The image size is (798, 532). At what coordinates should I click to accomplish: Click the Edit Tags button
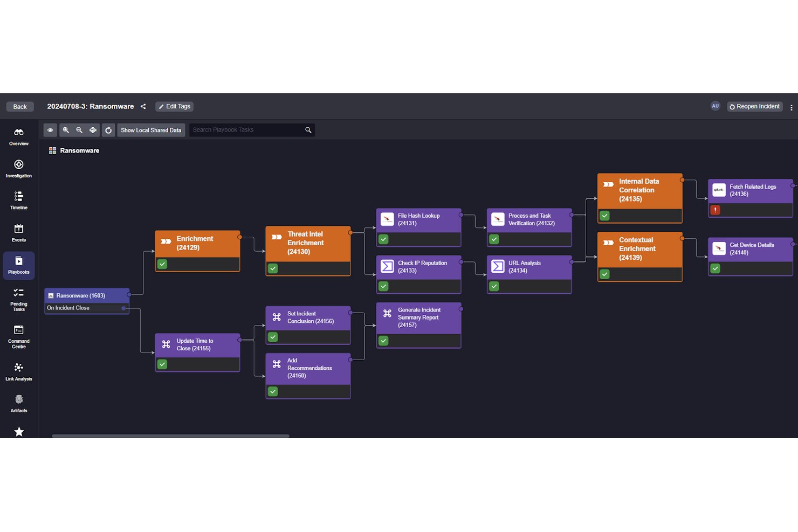pos(175,107)
